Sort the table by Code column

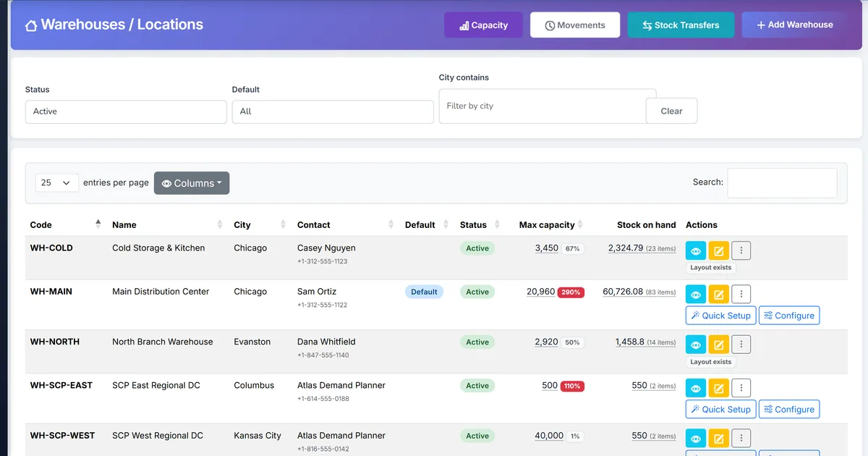(65, 224)
